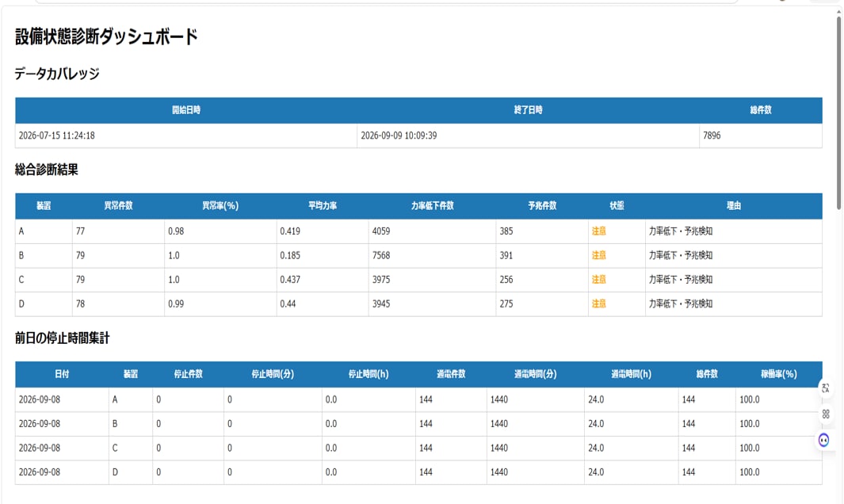This screenshot has height=504, width=844.
Task: Click the 通電時間(h) column header
Action: [x=632, y=374]
